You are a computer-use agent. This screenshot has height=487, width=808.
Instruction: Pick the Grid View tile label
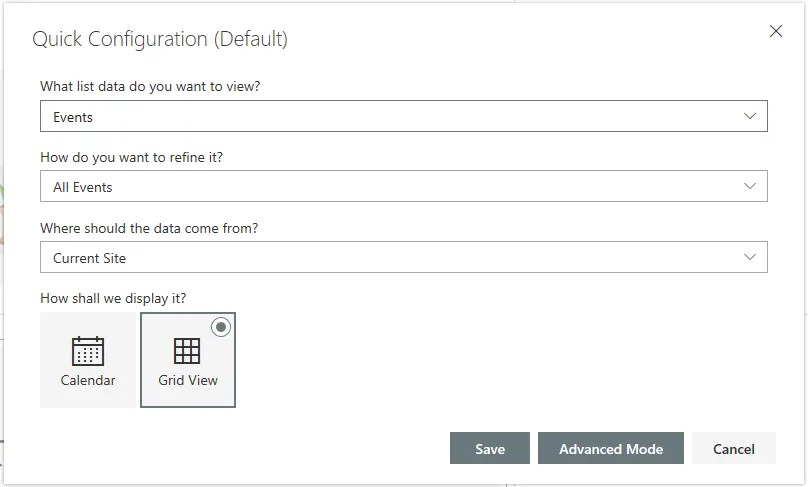point(188,380)
